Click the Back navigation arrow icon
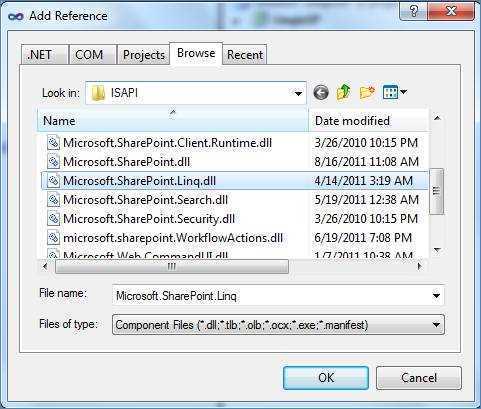 coord(321,92)
